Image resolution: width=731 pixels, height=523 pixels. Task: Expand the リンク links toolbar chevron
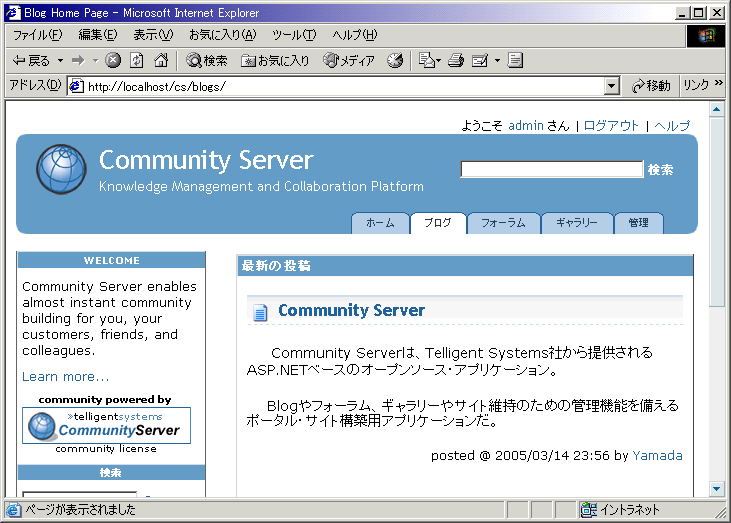click(718, 83)
